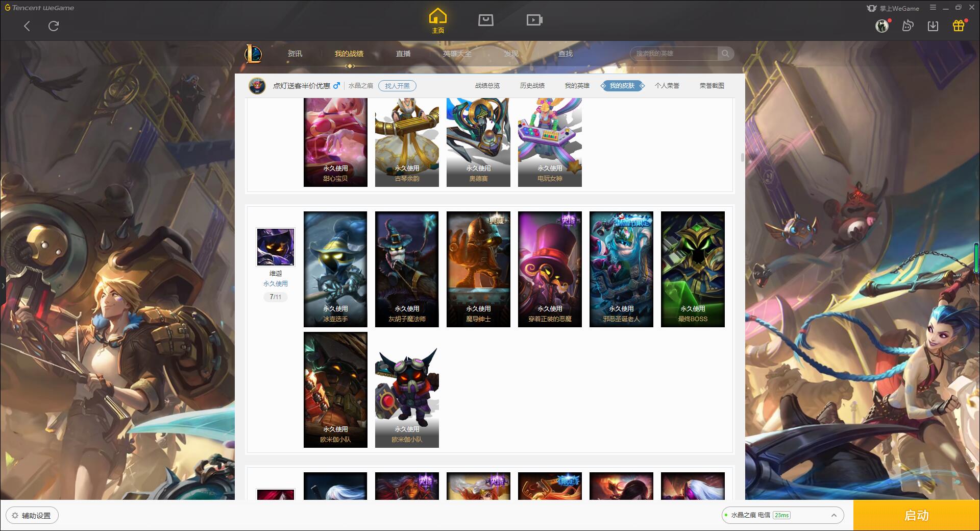Open the 冰壶选手 skin card

pyautogui.click(x=335, y=269)
